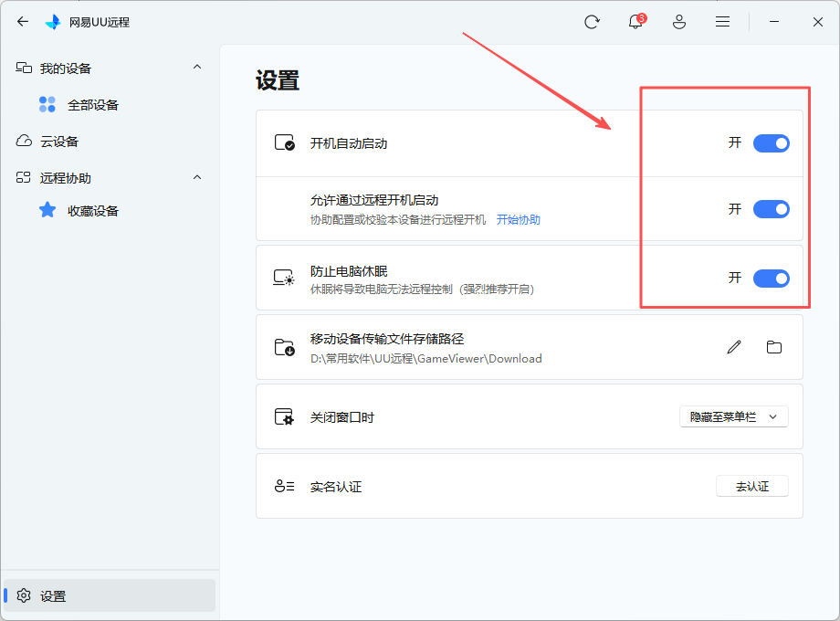Image resolution: width=840 pixels, height=621 pixels.
Task: Toggle 允许通过远程开机启动 switch
Action: tap(771, 209)
